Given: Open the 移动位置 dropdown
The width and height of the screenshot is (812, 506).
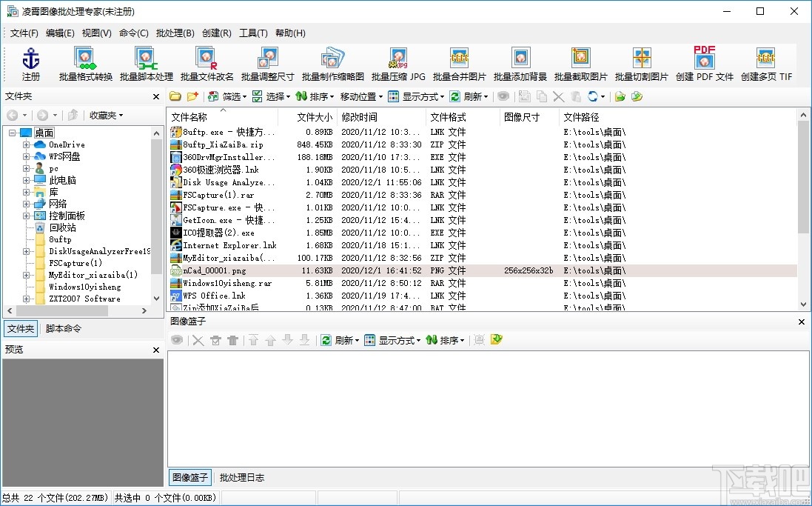Looking at the screenshot, I should (x=361, y=96).
